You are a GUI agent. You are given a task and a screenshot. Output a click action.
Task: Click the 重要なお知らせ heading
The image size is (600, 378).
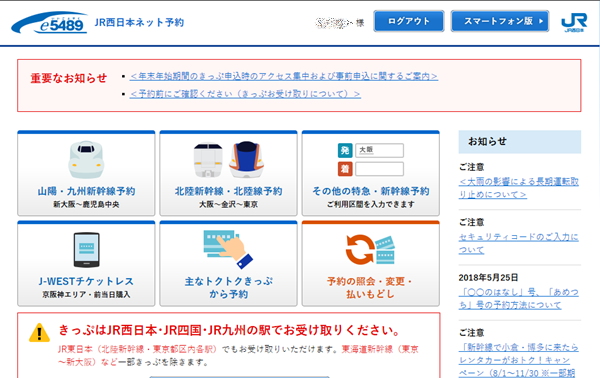[69, 78]
